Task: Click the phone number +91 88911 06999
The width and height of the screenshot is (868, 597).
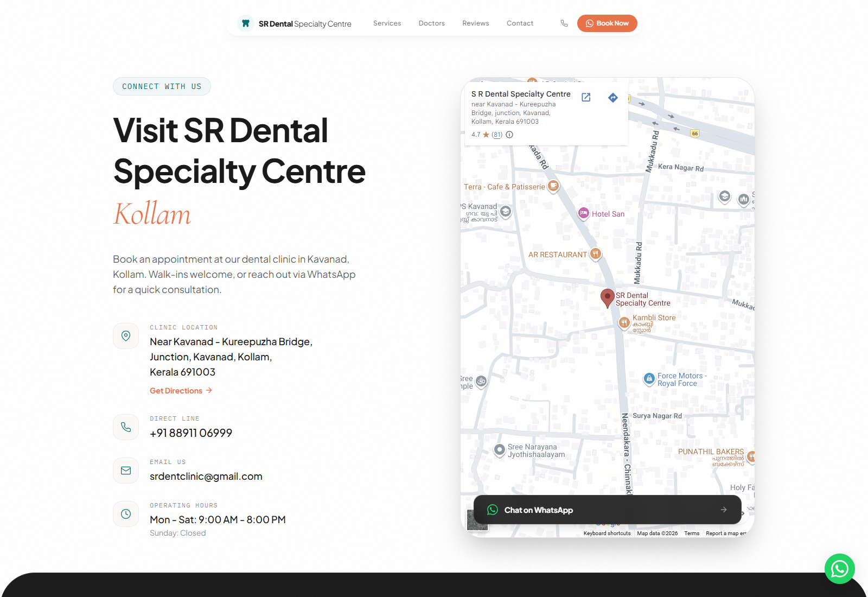Action: click(x=191, y=433)
